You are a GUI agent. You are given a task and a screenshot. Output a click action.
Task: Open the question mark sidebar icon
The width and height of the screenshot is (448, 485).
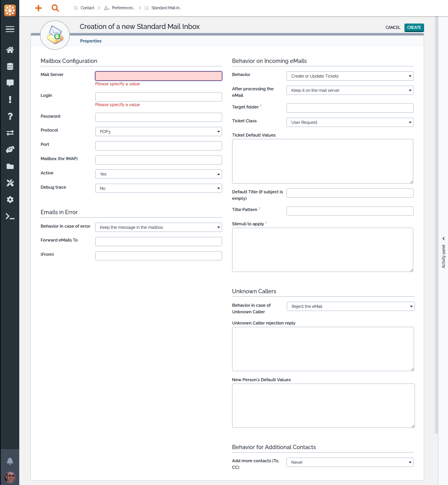click(x=10, y=116)
